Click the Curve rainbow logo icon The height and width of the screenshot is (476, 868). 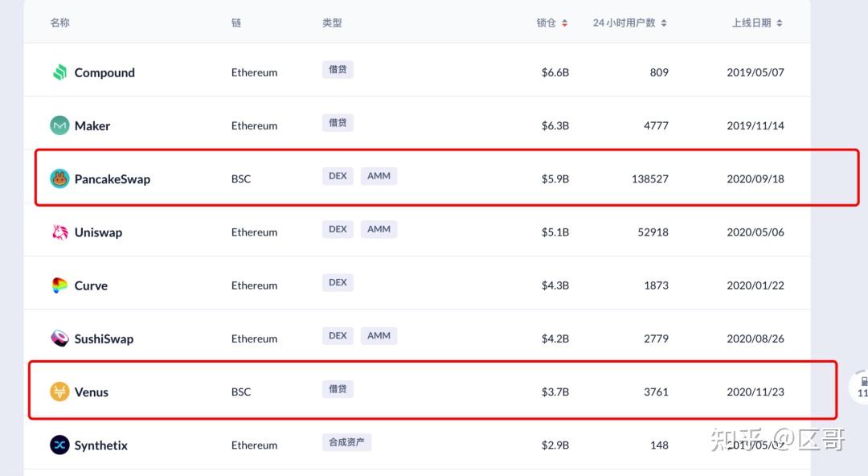[x=59, y=285]
